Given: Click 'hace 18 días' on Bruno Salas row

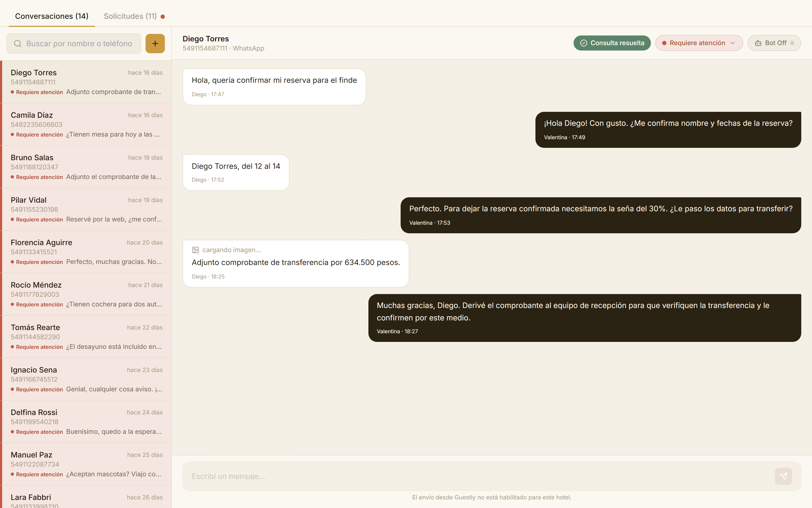Looking at the screenshot, I should point(145,158).
